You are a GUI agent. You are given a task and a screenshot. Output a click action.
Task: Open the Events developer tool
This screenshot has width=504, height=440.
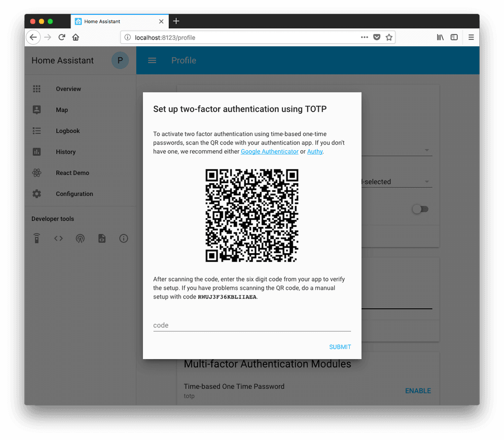tap(80, 238)
